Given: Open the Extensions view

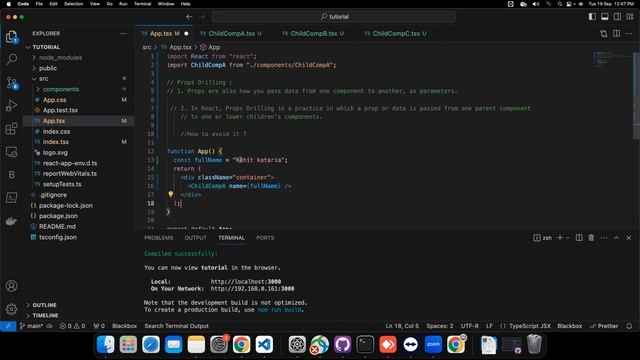Looking at the screenshot, I should (11, 129).
